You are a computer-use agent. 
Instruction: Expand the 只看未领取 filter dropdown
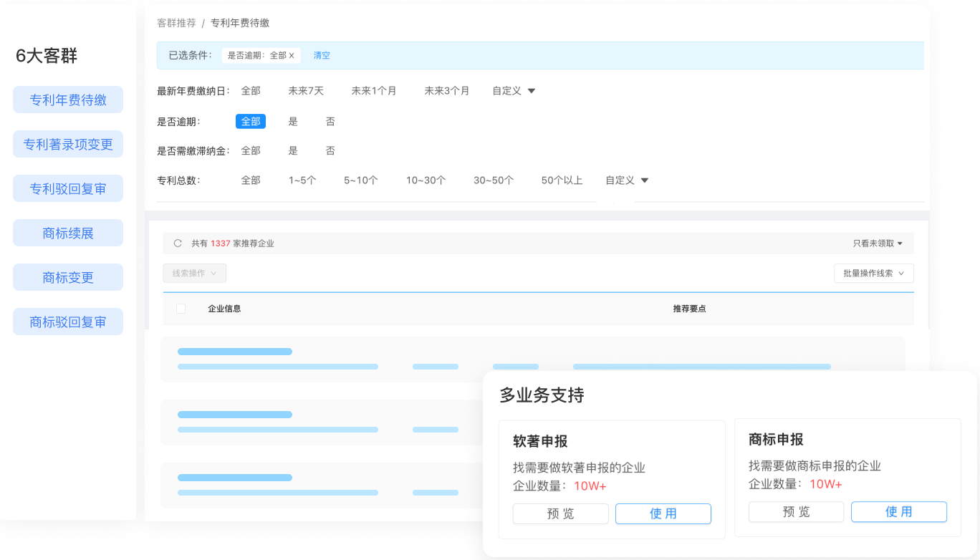click(878, 243)
